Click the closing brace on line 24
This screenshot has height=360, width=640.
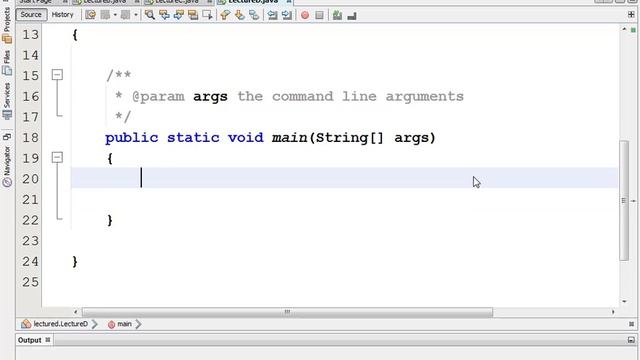[x=75, y=262]
